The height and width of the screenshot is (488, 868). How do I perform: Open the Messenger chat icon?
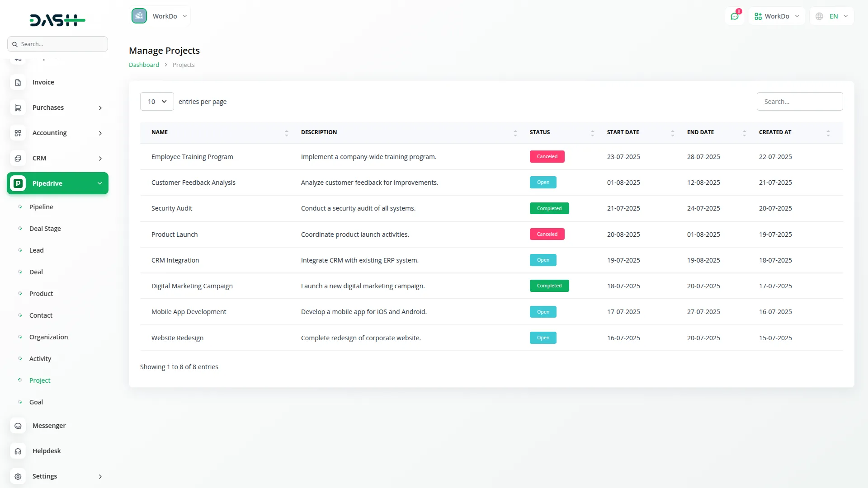[x=18, y=426]
